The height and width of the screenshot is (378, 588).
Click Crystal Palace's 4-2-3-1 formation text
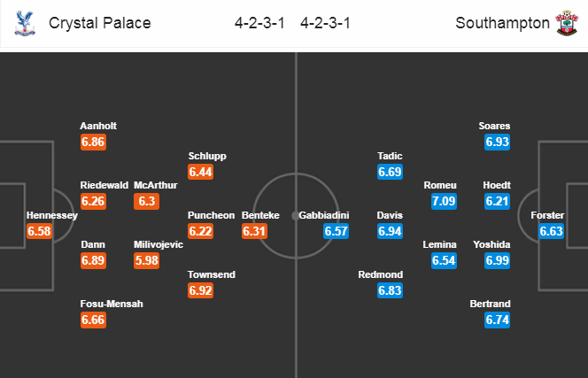pos(259,23)
